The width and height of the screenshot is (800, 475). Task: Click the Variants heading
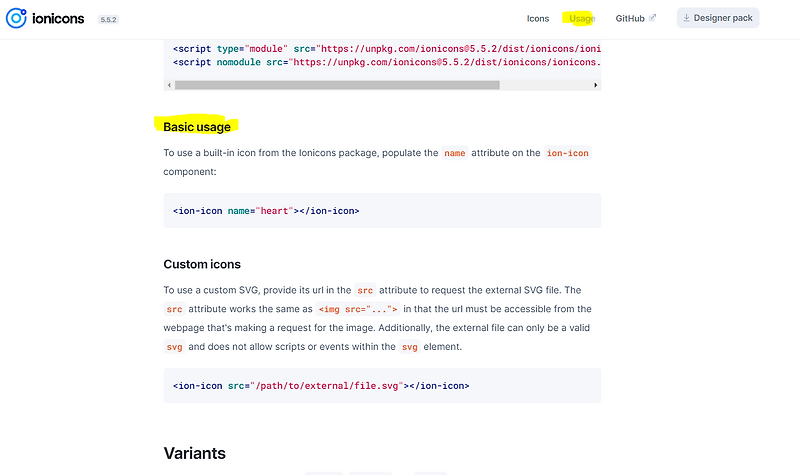(x=194, y=453)
